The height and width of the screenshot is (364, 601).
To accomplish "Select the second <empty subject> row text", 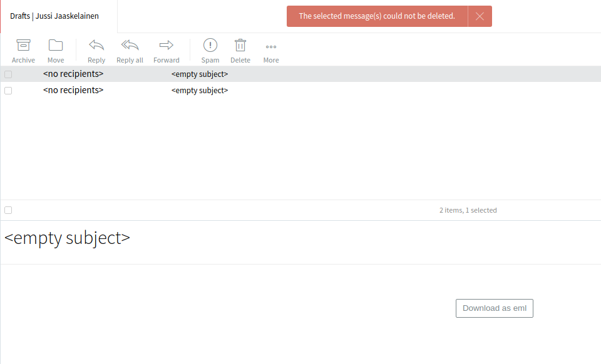I will (x=200, y=90).
